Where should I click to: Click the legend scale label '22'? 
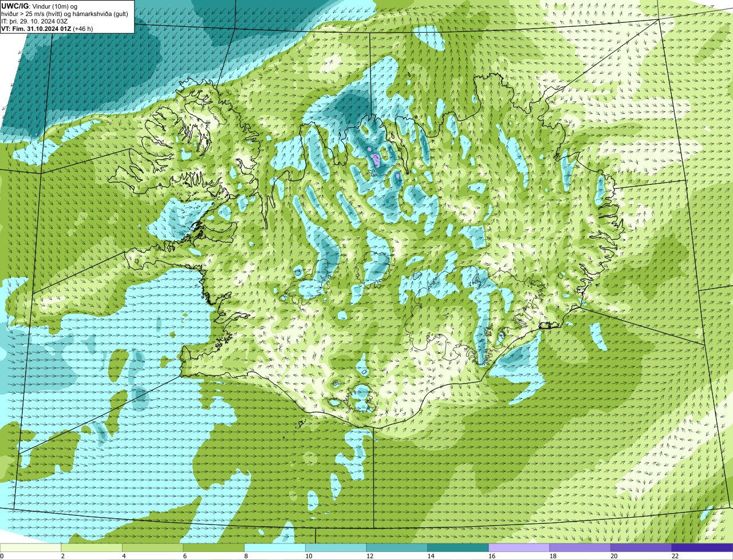point(675,556)
